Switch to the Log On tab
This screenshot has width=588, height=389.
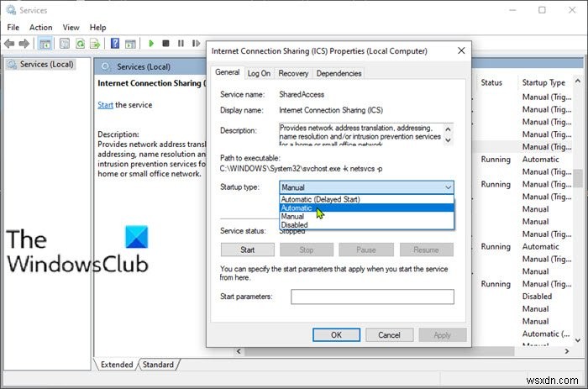coord(259,74)
